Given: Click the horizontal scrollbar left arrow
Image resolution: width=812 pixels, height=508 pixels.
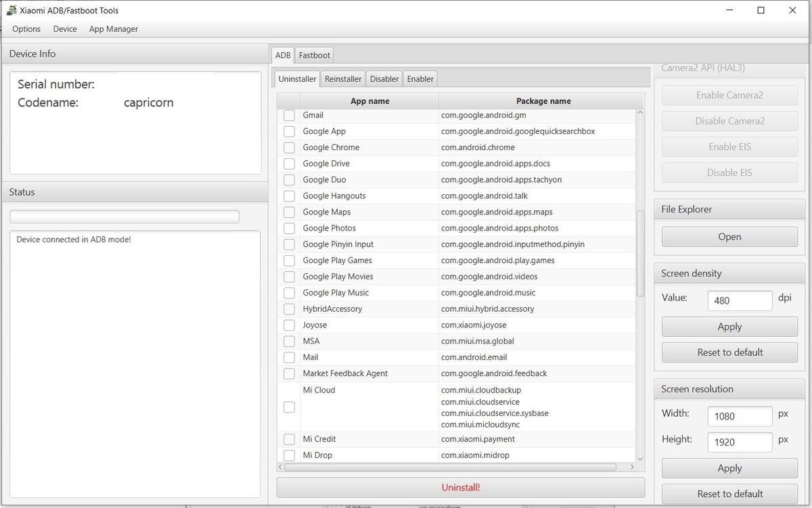Looking at the screenshot, I should click(281, 467).
